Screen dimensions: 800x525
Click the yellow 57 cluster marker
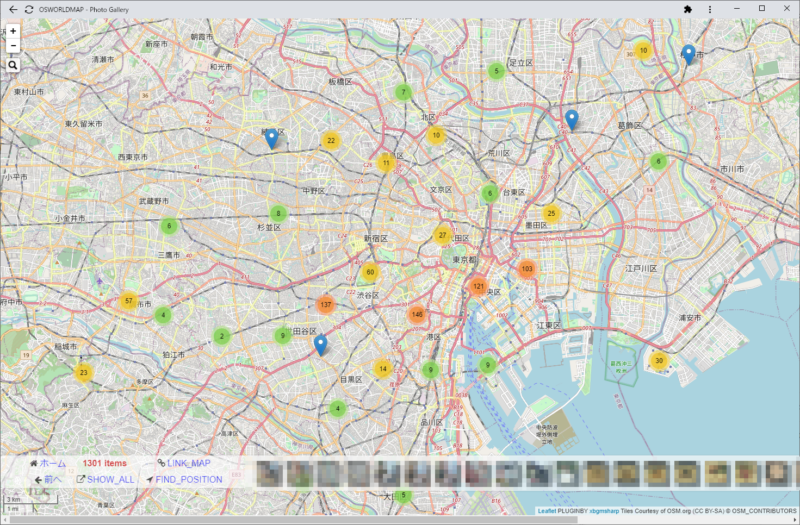(x=129, y=301)
